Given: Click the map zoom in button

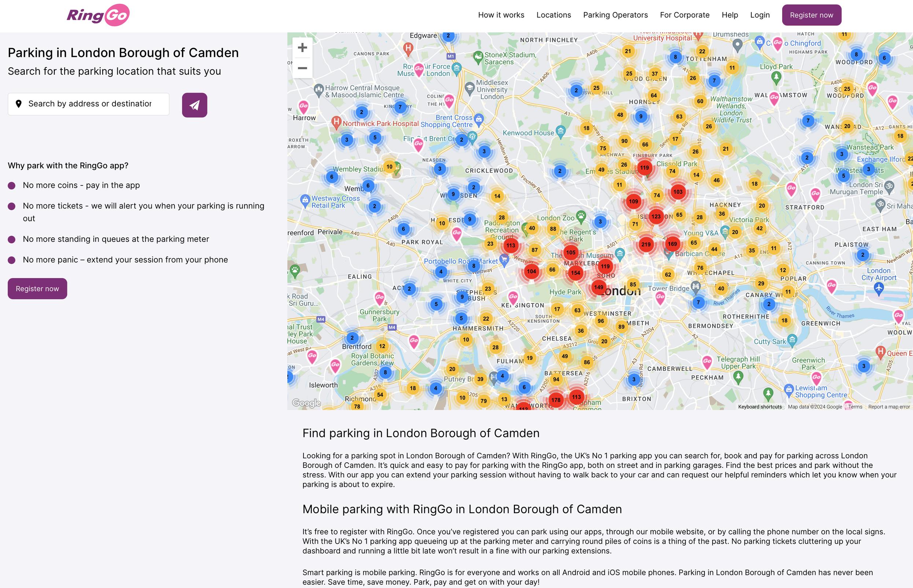Looking at the screenshot, I should point(301,47).
